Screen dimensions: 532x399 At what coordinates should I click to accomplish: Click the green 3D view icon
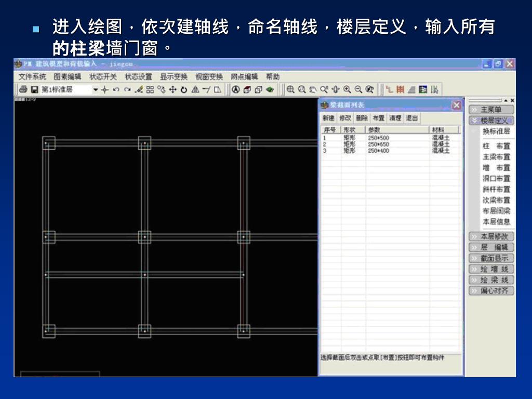(x=270, y=89)
